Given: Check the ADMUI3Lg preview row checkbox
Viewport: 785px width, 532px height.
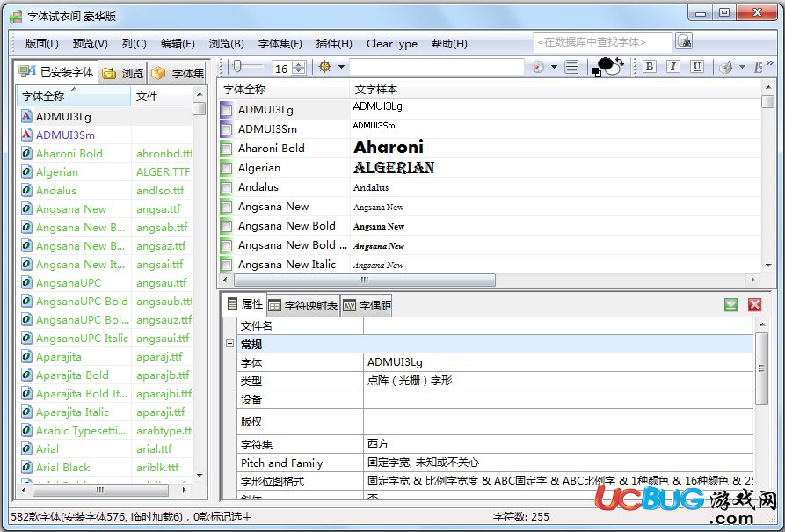Looking at the screenshot, I should [x=227, y=110].
